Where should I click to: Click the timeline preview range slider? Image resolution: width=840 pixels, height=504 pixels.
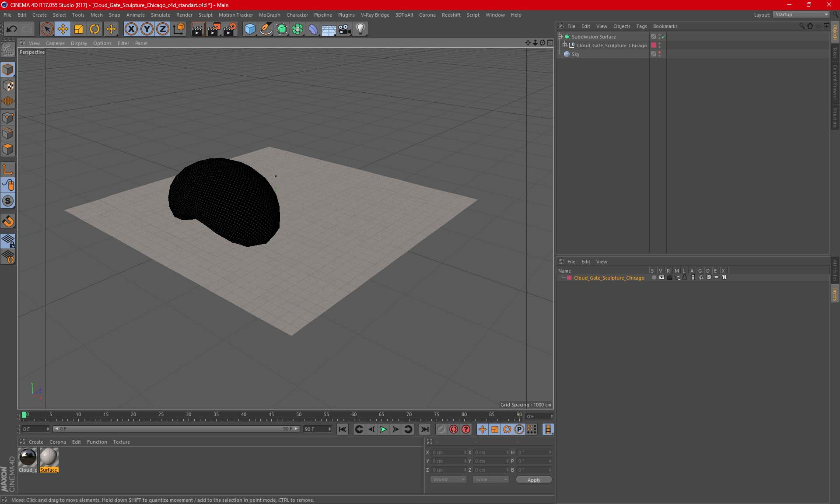point(176,429)
